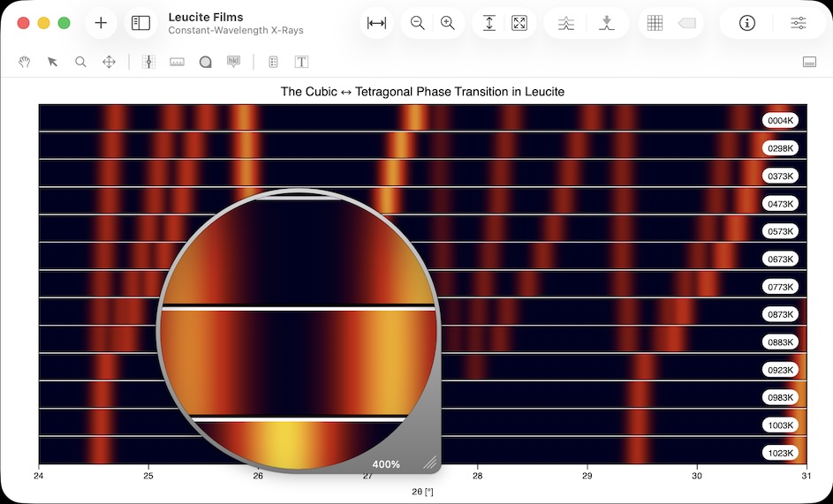This screenshot has width=833, height=504.
Task: Select the hkl label tool
Action: tap(233, 62)
